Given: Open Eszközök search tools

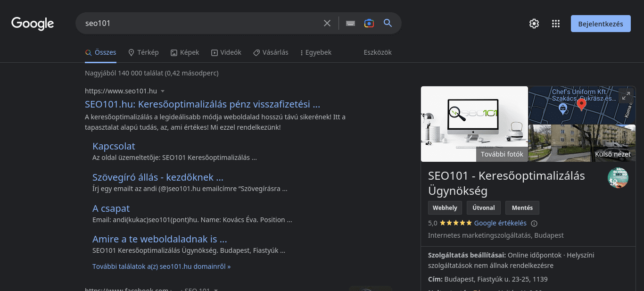Looking at the screenshot, I should (377, 52).
